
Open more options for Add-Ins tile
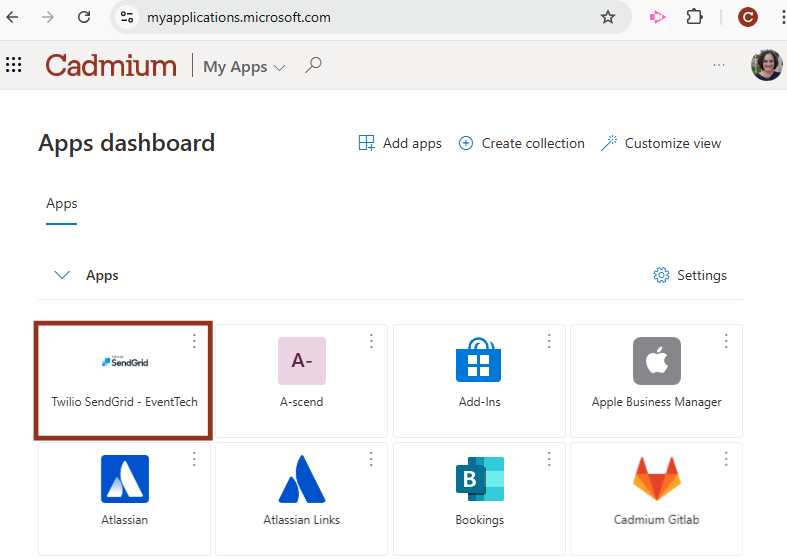[549, 341]
